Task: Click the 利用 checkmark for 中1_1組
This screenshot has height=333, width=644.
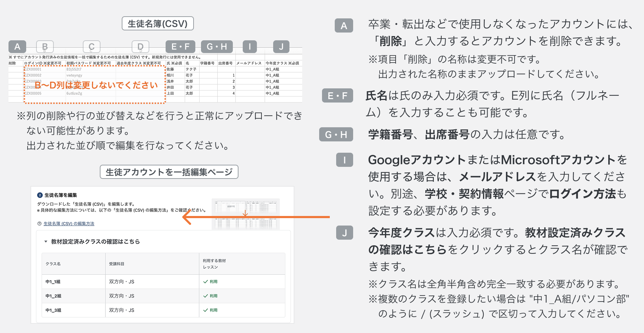Action: (x=210, y=282)
